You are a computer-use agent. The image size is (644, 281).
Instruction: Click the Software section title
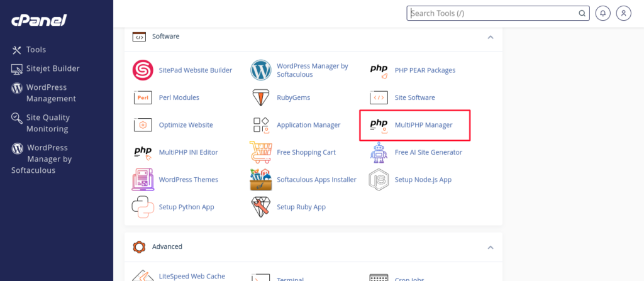click(166, 36)
